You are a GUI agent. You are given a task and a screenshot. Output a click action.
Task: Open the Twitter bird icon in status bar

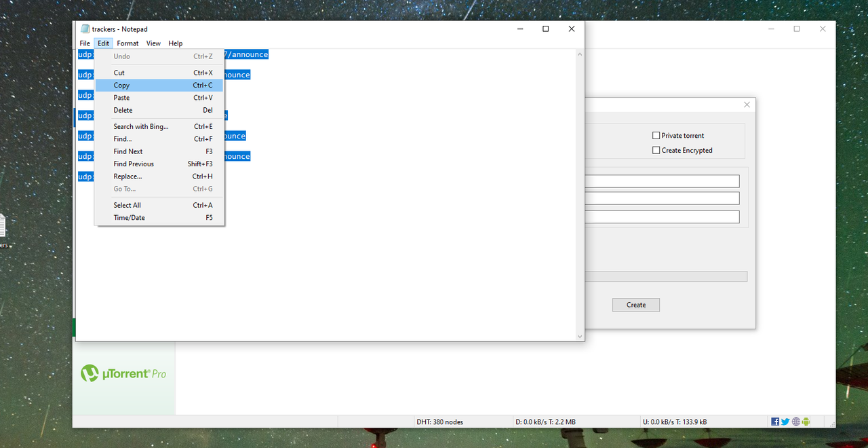point(785,422)
